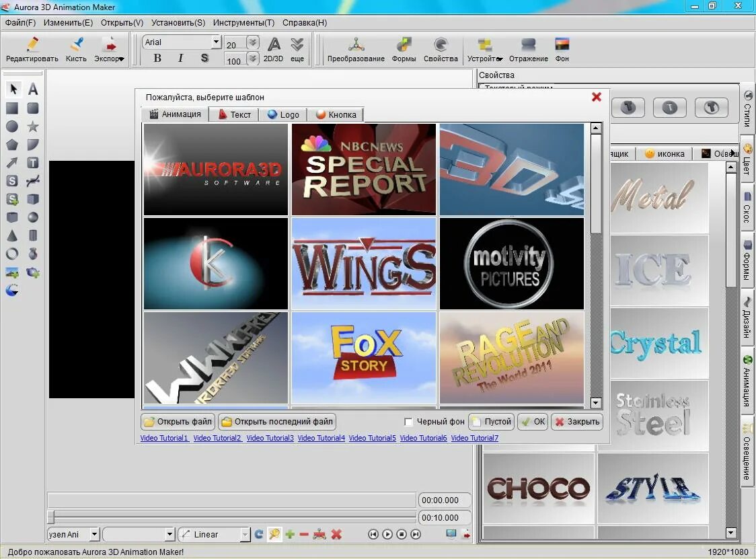Open the 100 value dropdown
Viewport: 756px width, 559px height.
pyautogui.click(x=253, y=59)
